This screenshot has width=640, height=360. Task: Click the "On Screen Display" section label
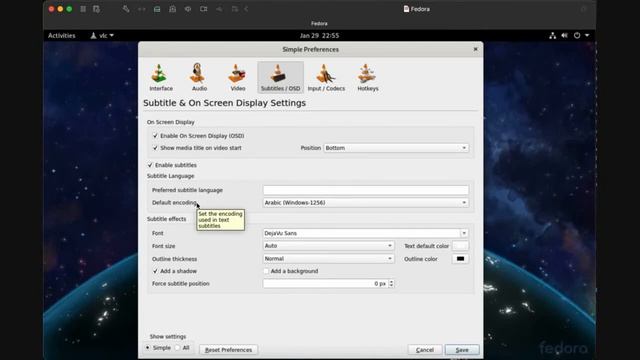pos(171,122)
